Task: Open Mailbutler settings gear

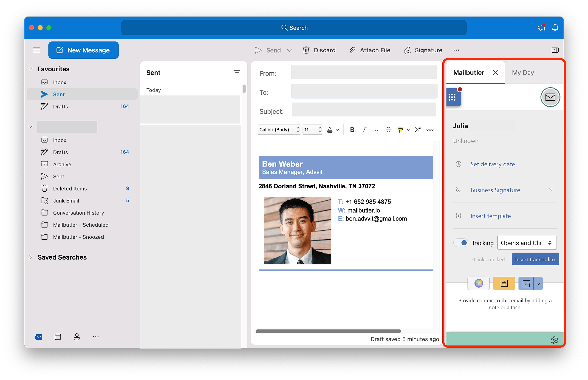Action: point(554,340)
